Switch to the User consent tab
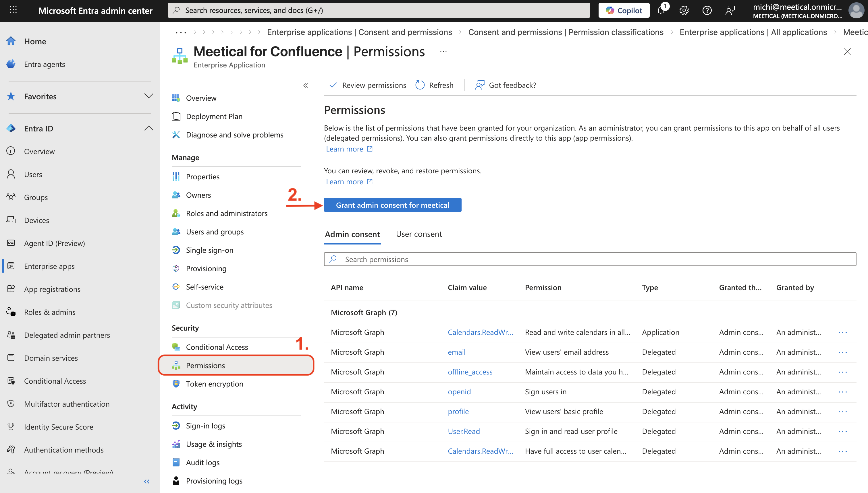The image size is (868, 493). (x=418, y=234)
